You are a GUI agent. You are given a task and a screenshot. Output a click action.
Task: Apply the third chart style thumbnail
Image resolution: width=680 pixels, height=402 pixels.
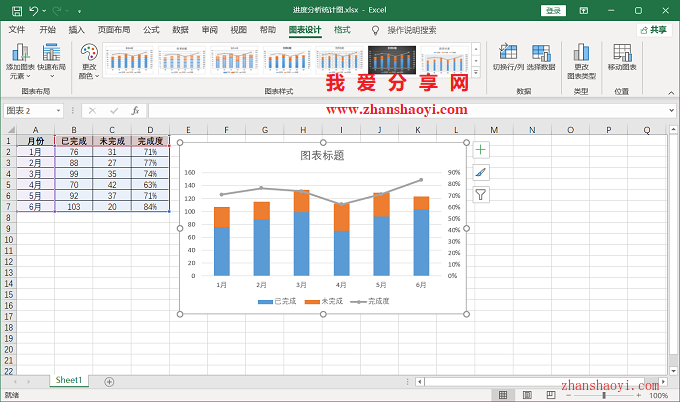(234, 59)
